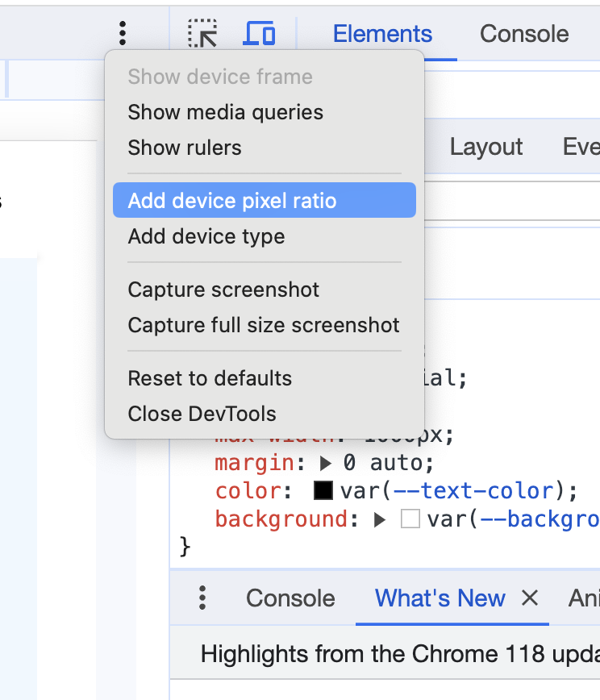Enable Show media queries
600x700 pixels.
pyautogui.click(x=225, y=112)
